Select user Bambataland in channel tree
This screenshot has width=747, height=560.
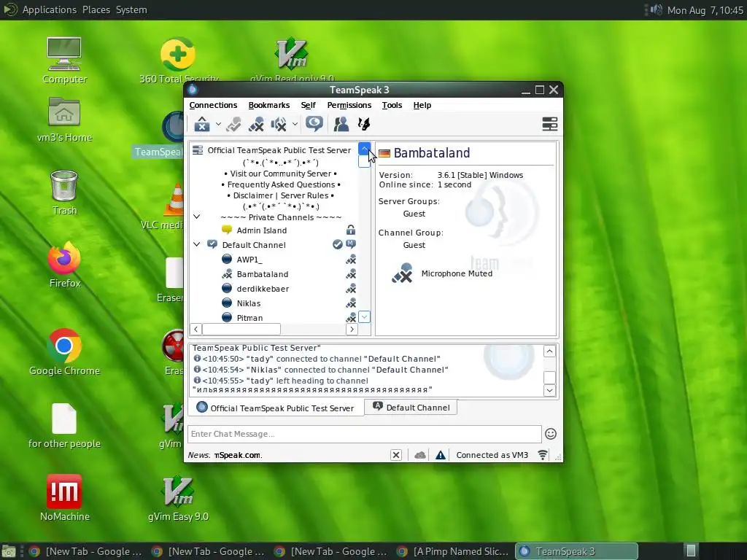click(263, 274)
